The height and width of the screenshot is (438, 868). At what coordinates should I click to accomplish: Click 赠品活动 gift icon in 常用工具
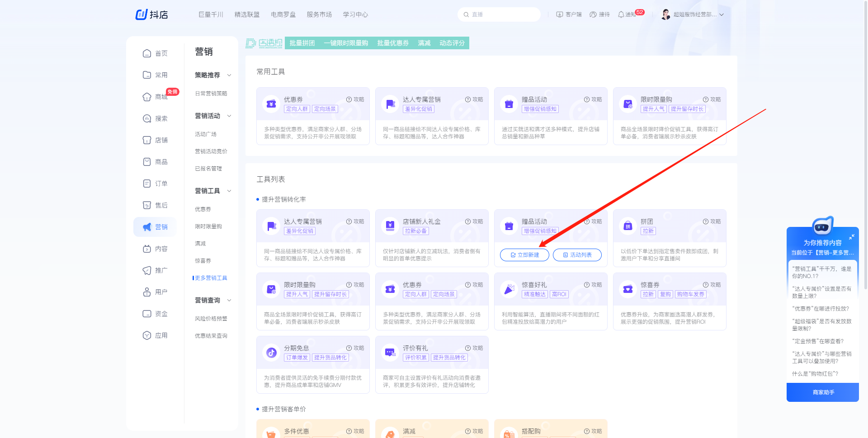point(509,104)
